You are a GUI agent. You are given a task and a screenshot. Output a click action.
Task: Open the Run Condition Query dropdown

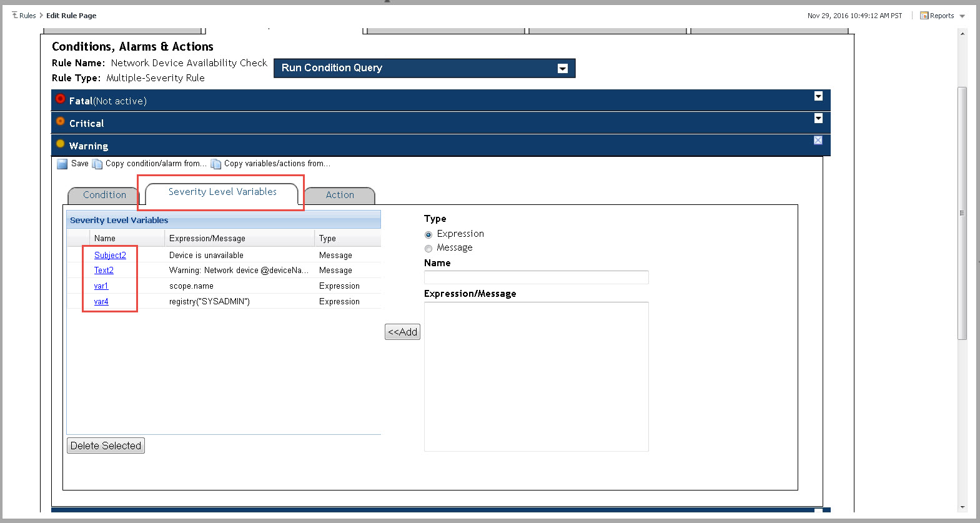[563, 69]
